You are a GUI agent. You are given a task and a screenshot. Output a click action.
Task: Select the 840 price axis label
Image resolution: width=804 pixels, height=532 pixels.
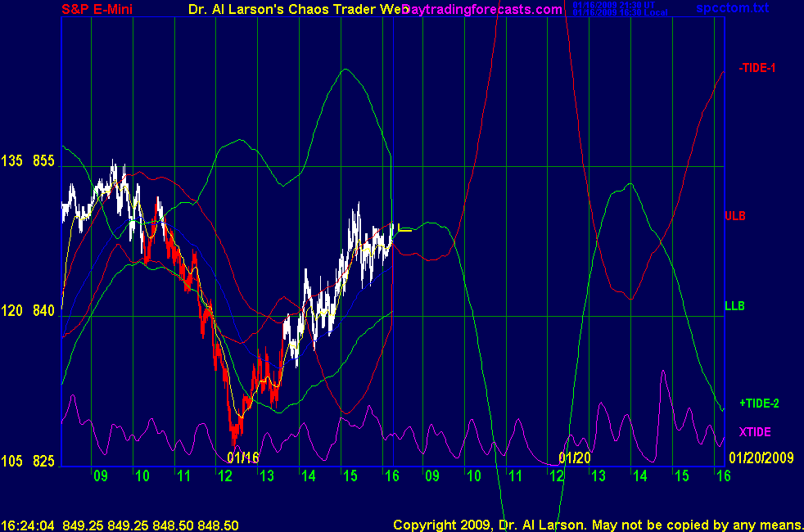[43, 310]
